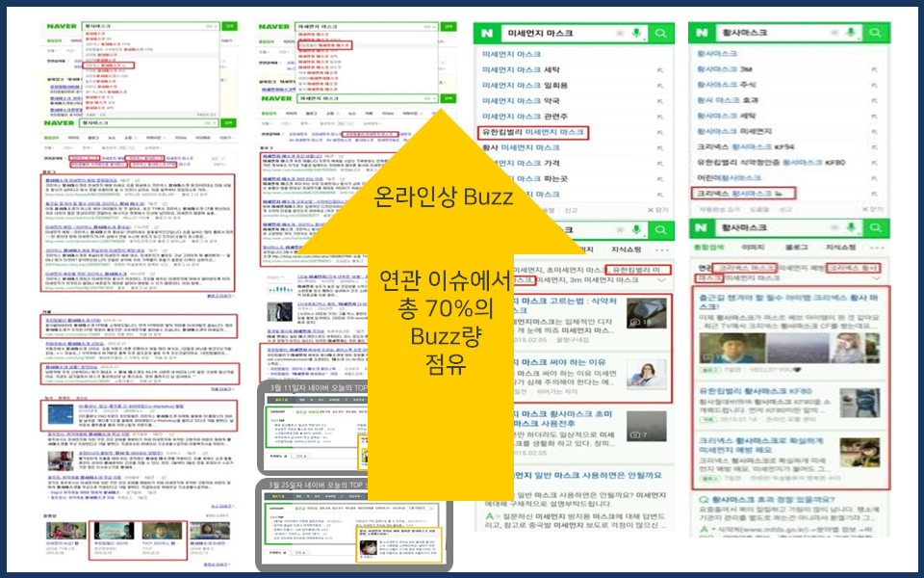Open more tabs (…) beside 지식쇼핑 in 미세먼지 mobile panel

pos(662,250)
